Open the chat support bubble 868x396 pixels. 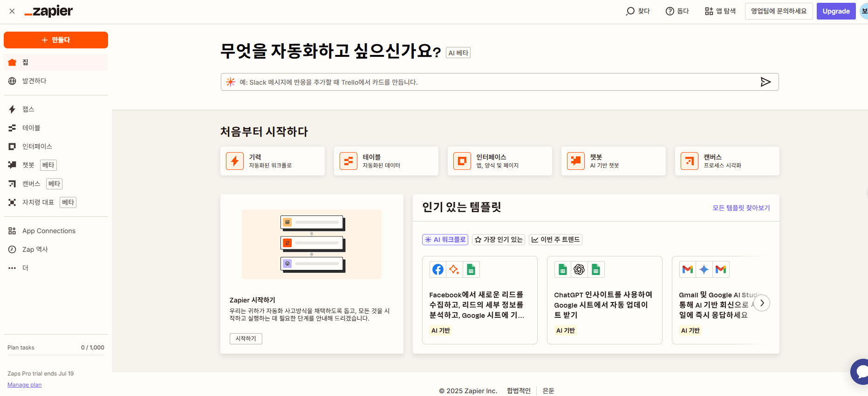point(860,371)
